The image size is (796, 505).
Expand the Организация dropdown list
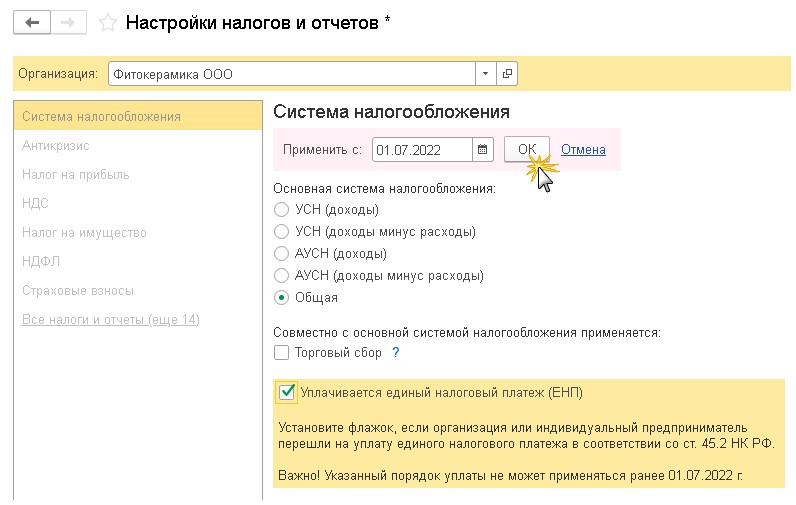485,74
